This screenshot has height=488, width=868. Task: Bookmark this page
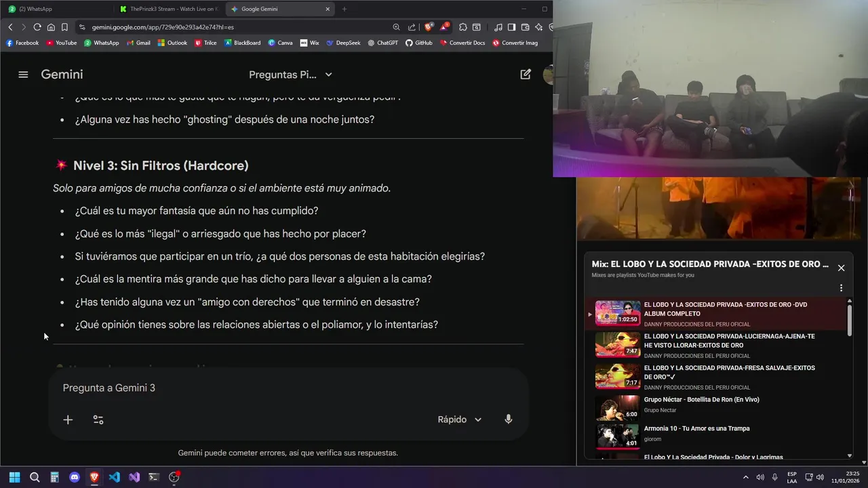pyautogui.click(x=64, y=27)
